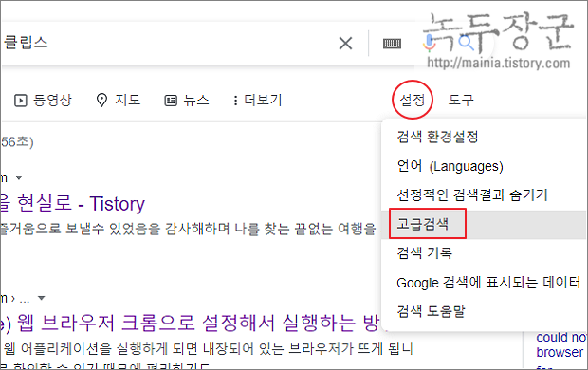Open the 더보기 menu
This screenshot has width=588, height=370.
257,101
